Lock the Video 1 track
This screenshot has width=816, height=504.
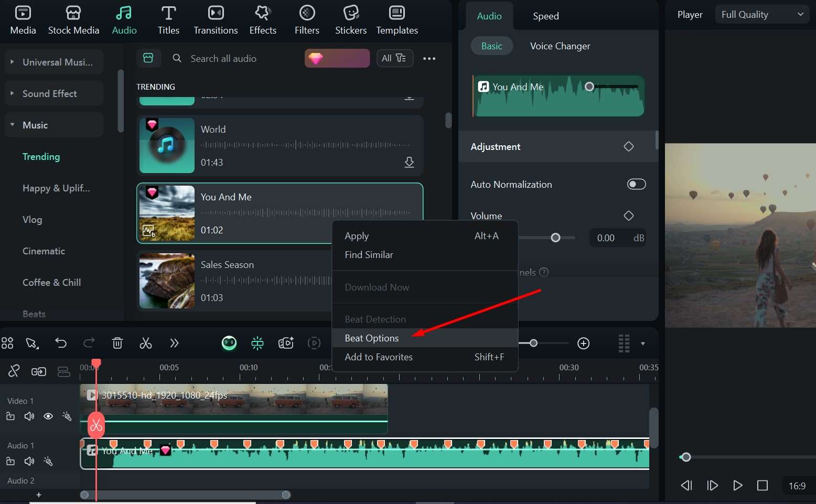pos(10,416)
